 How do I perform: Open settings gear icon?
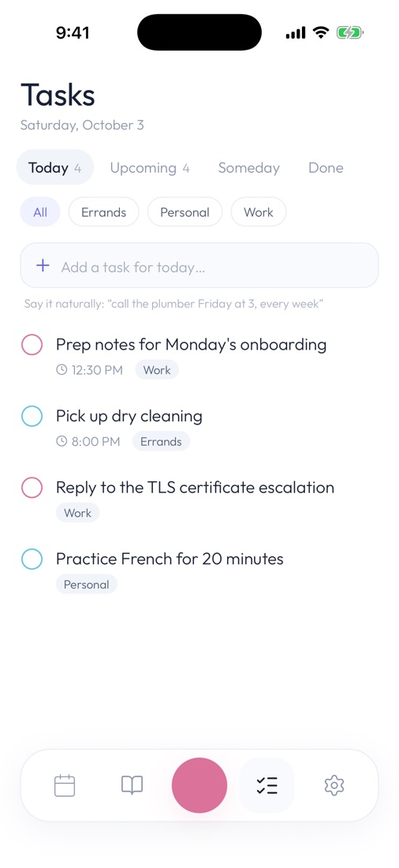point(334,785)
